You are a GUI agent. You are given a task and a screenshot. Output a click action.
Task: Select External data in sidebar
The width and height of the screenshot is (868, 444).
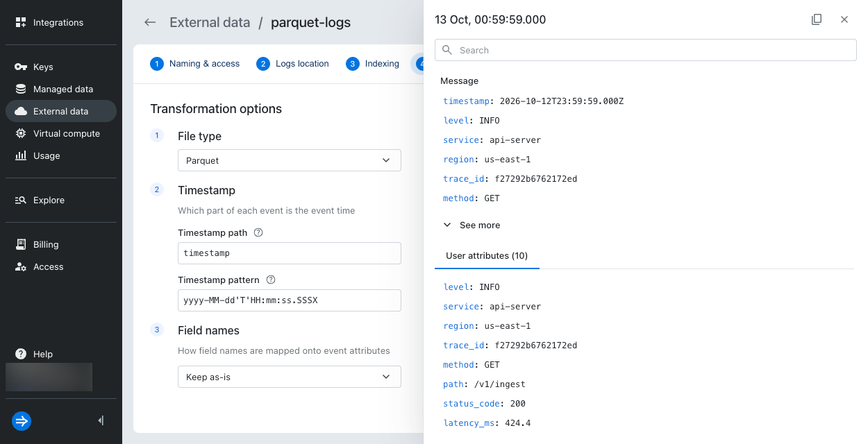point(61,111)
